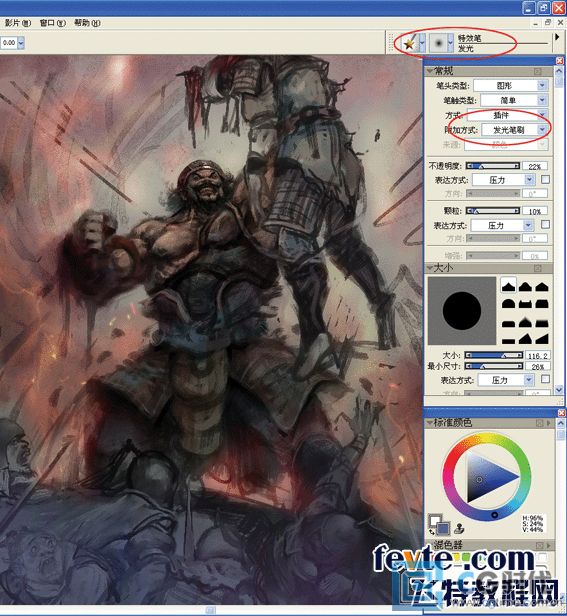Screen dimensions: 567x616
Task: Click the grain 10% value field
Action: [x=535, y=211]
